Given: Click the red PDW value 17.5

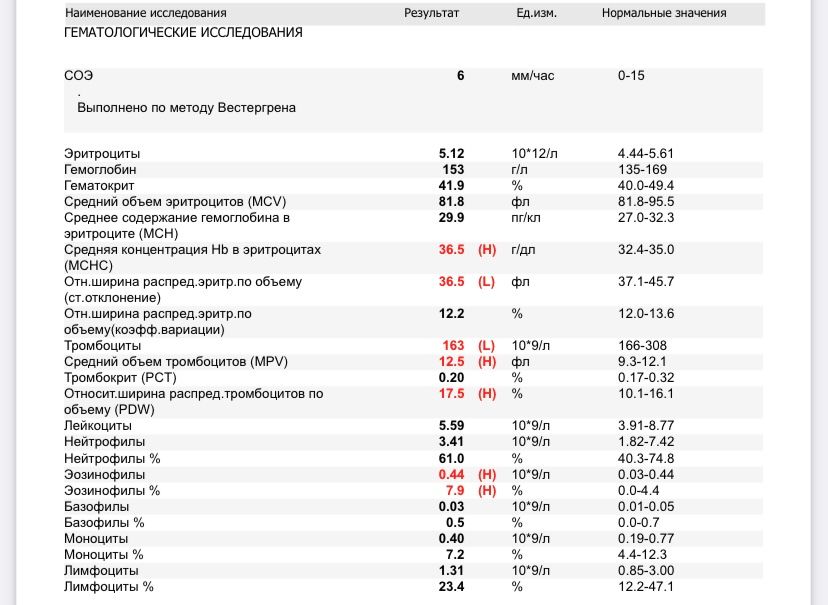Looking at the screenshot, I should (x=452, y=394).
